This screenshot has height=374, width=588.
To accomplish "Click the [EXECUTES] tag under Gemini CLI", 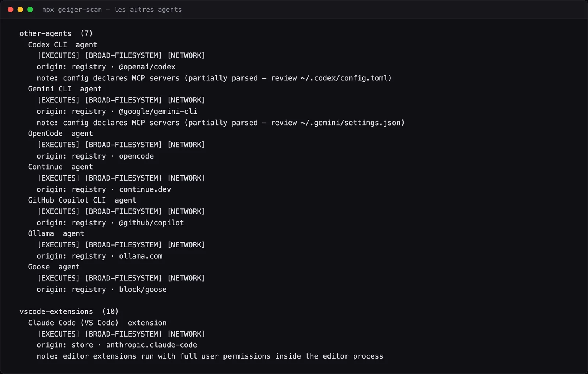I will point(58,100).
